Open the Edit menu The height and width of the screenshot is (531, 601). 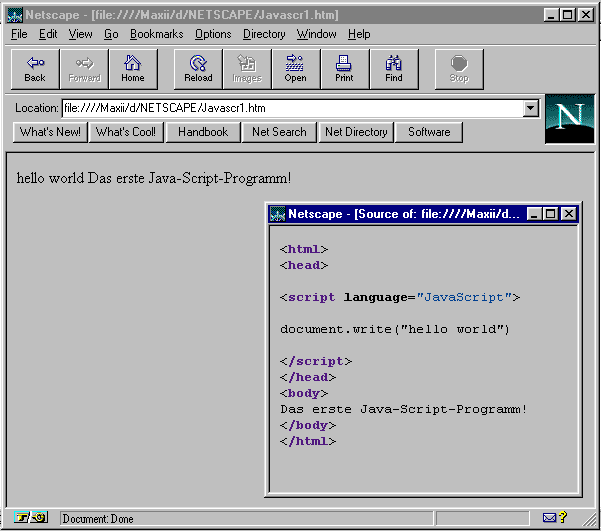click(48, 34)
